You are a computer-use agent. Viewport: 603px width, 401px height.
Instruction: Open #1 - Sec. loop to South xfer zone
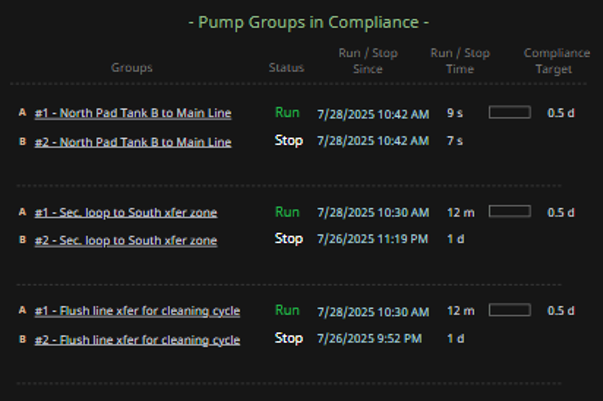click(126, 212)
